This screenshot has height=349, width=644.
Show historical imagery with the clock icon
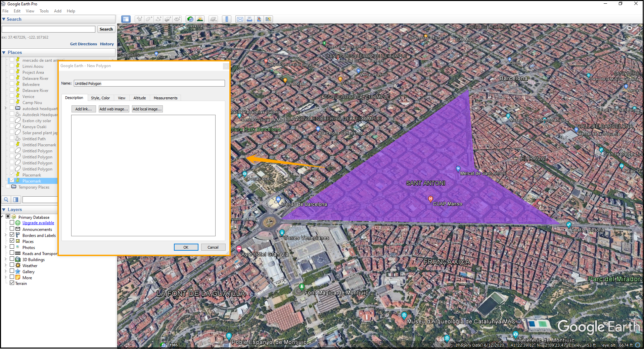[190, 19]
